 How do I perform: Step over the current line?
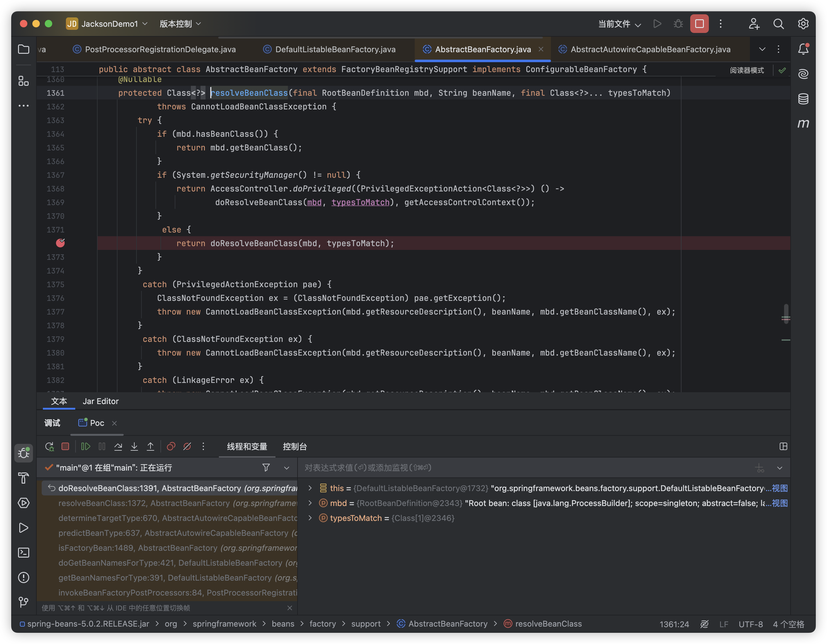[x=118, y=447]
